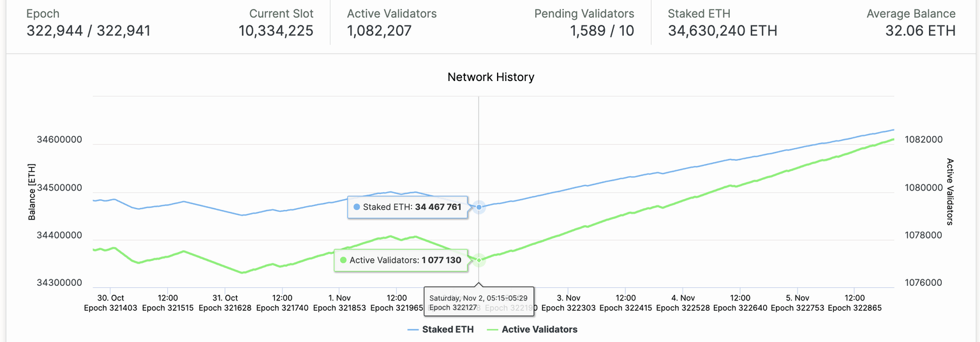This screenshot has height=342, width=980.
Task: Click the Active Validators count 1,082,207
Action: tap(380, 30)
